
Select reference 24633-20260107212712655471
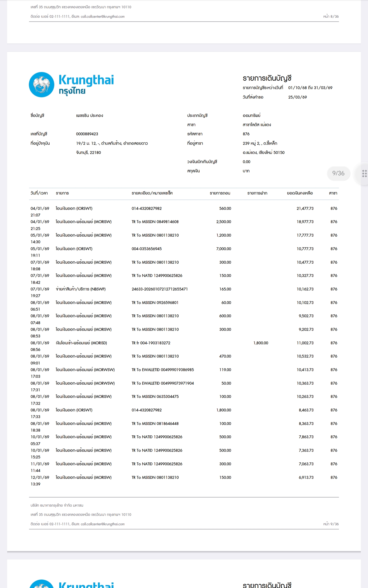[159, 289]
